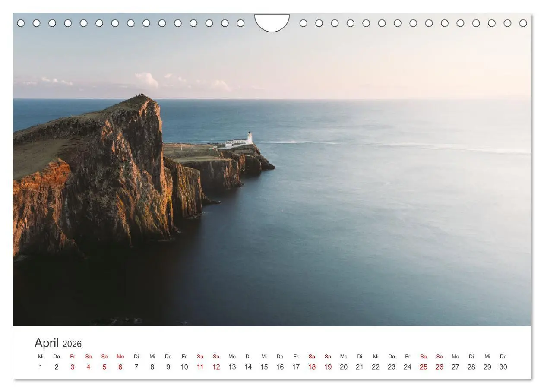Select day 17 in the date row
This screenshot has width=544, height=392.
point(296,367)
